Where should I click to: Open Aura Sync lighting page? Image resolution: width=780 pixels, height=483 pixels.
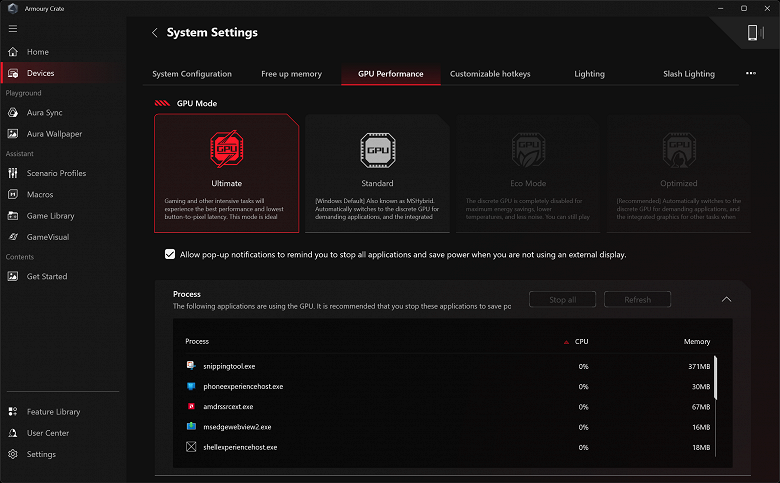[44, 113]
